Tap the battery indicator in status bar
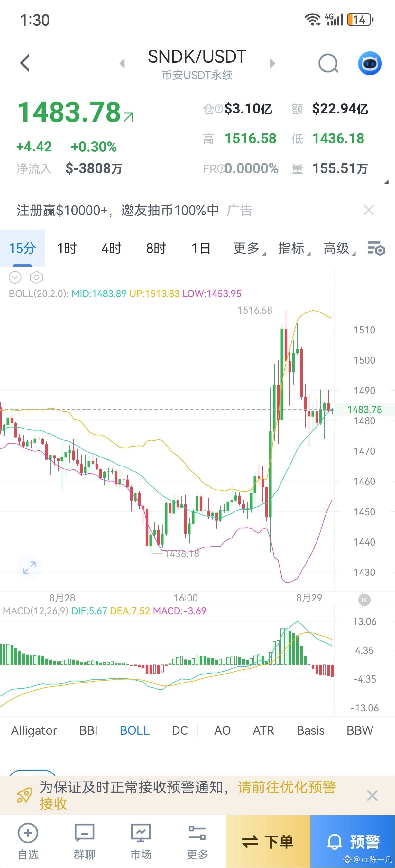The width and height of the screenshot is (395, 868). click(x=360, y=20)
